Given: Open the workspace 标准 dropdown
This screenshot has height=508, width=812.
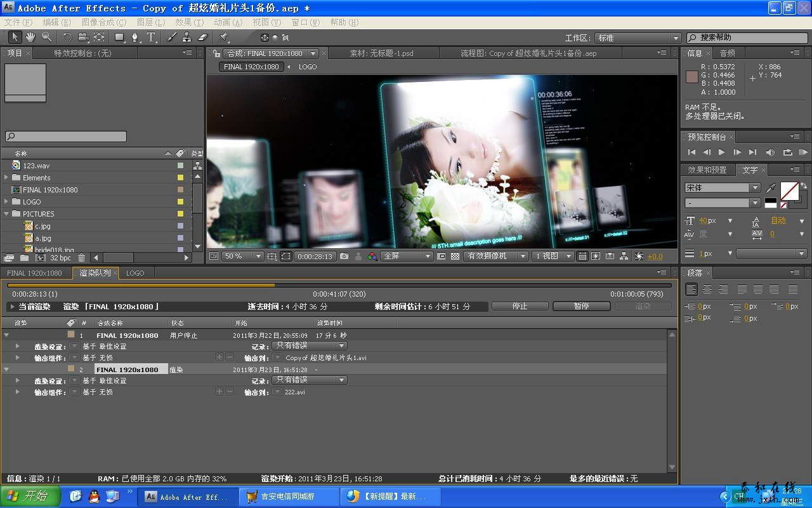Looking at the screenshot, I should point(638,38).
